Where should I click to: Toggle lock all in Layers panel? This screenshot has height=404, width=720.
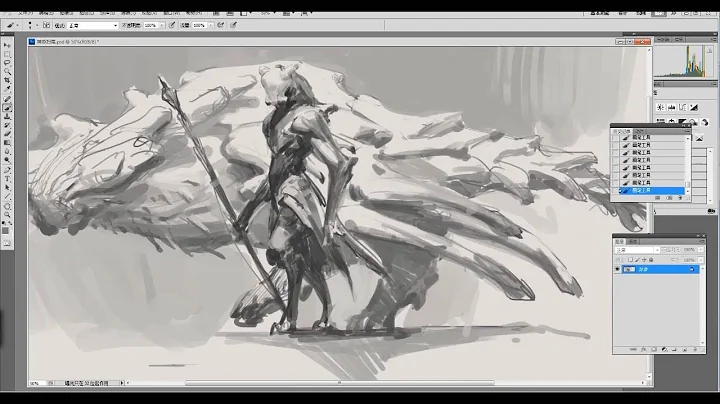(x=651, y=260)
